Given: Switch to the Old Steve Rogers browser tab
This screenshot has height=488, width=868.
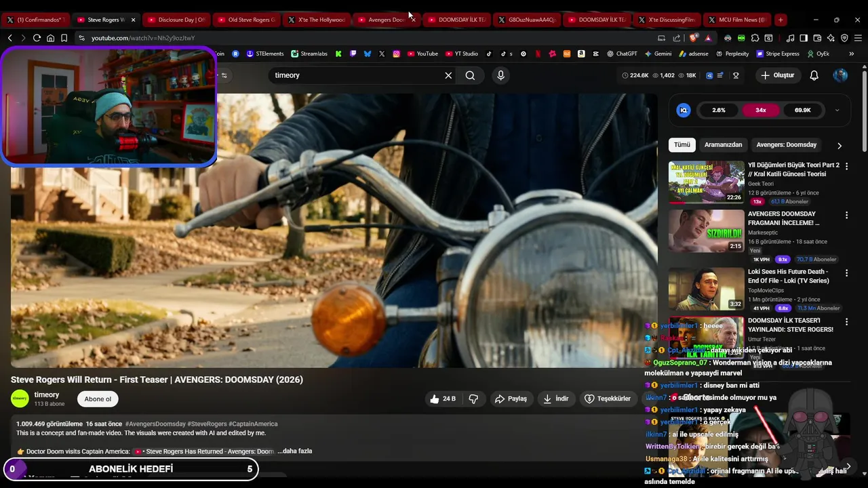Looking at the screenshot, I should point(246,20).
